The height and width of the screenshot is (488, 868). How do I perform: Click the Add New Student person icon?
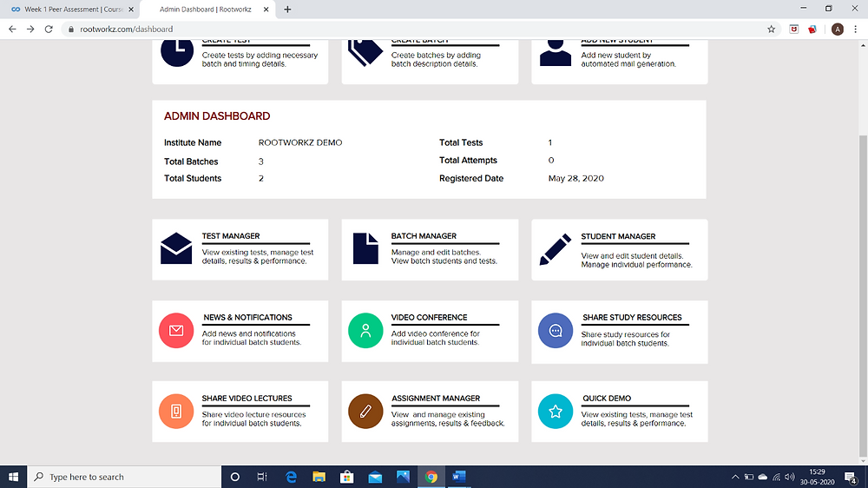point(556,53)
